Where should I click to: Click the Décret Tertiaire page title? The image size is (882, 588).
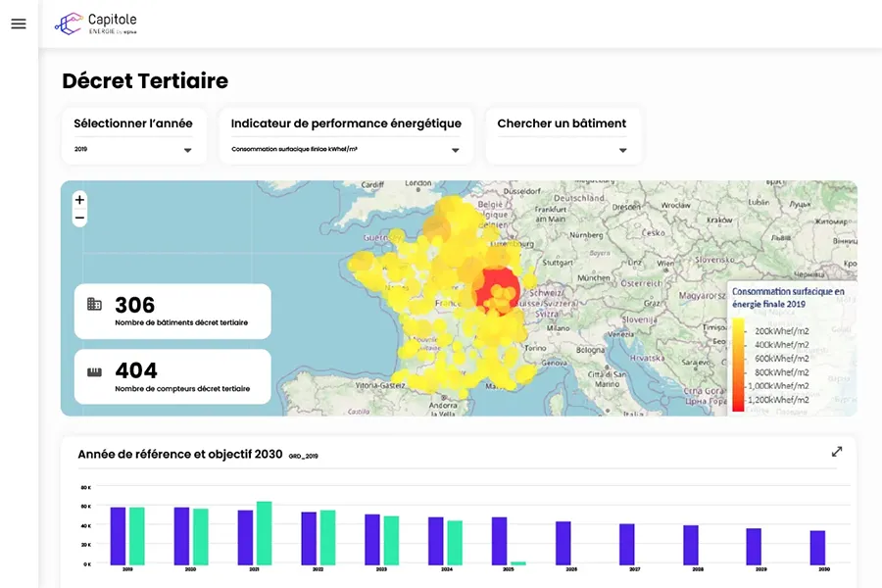coord(145,80)
